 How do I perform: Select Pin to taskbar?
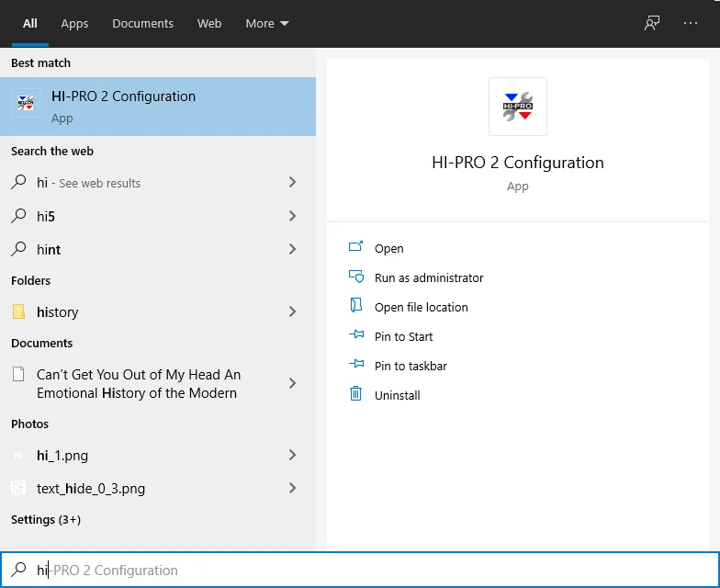pyautogui.click(x=411, y=366)
